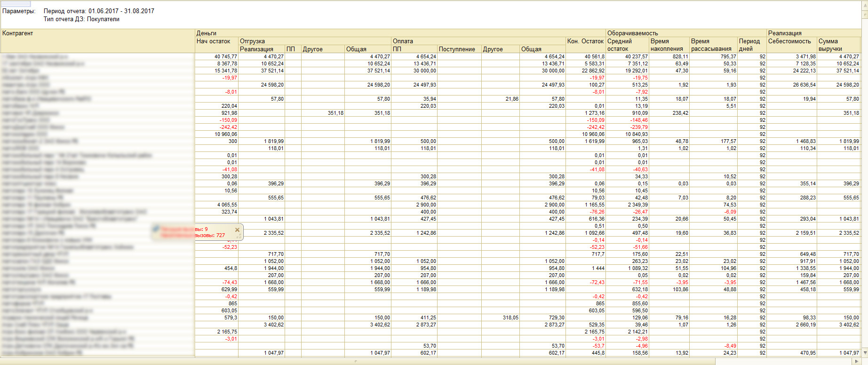This screenshot has width=868, height=365.
Task: Click the notification popup's blue icon
Action: [156, 229]
